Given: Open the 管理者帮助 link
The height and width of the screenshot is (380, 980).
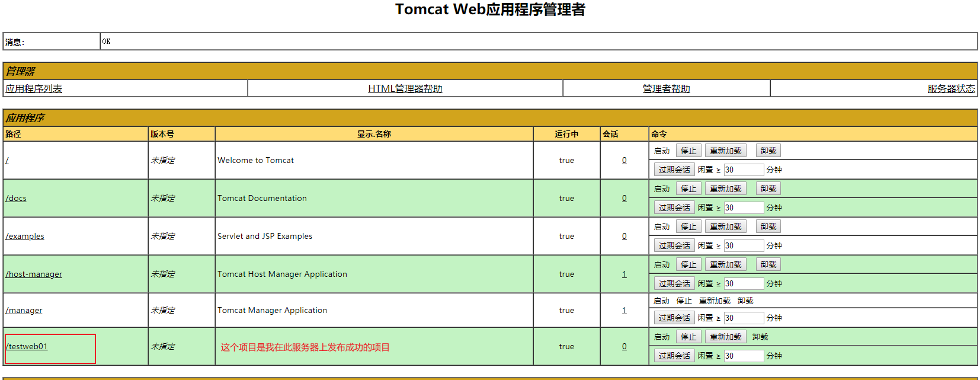Looking at the screenshot, I should click(667, 88).
